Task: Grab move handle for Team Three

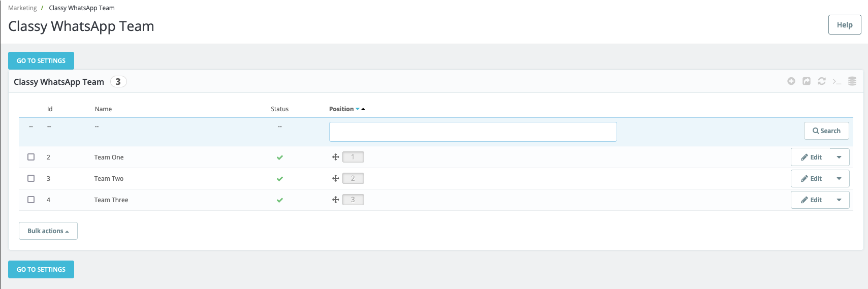Action: (336, 200)
